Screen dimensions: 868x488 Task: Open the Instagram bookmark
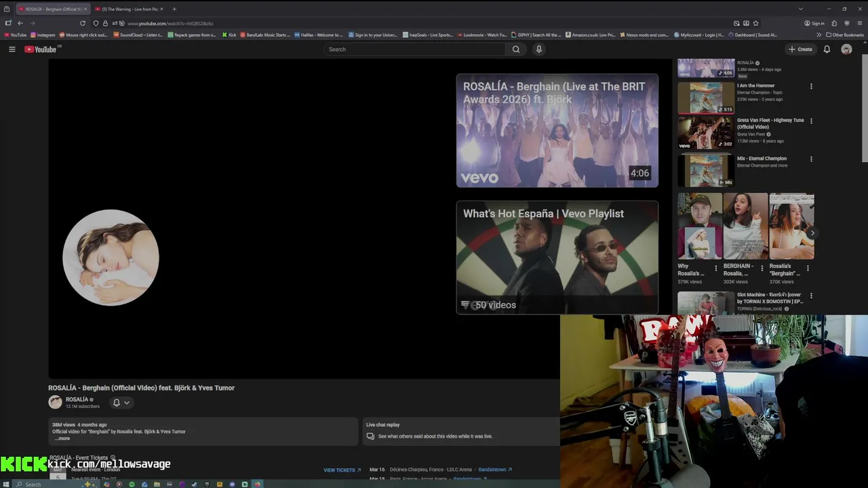(x=43, y=35)
